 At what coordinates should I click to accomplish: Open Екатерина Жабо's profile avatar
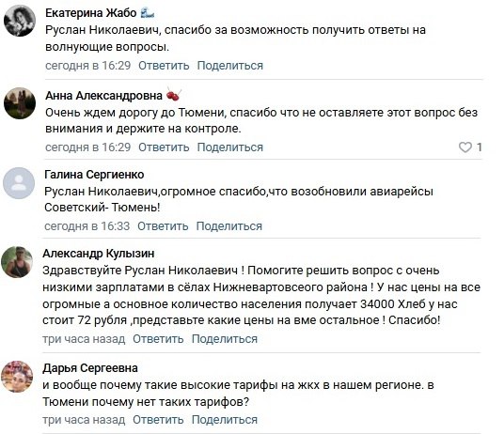[20, 21]
